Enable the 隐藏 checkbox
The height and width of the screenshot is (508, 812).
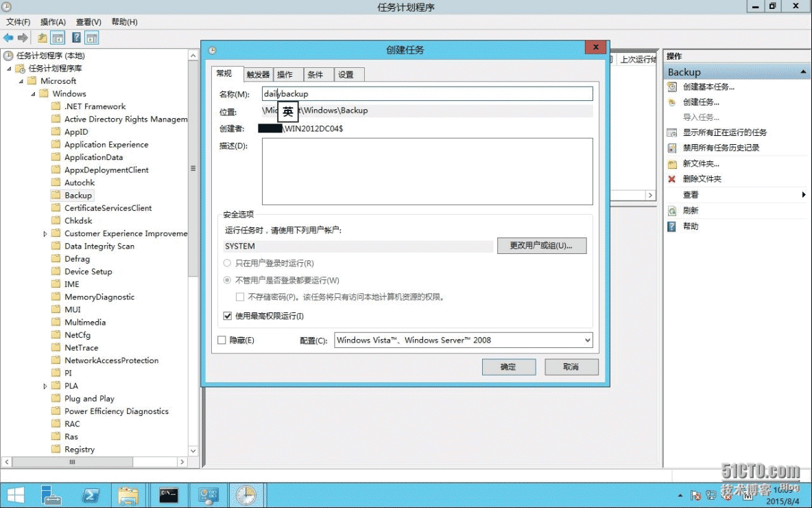click(222, 340)
